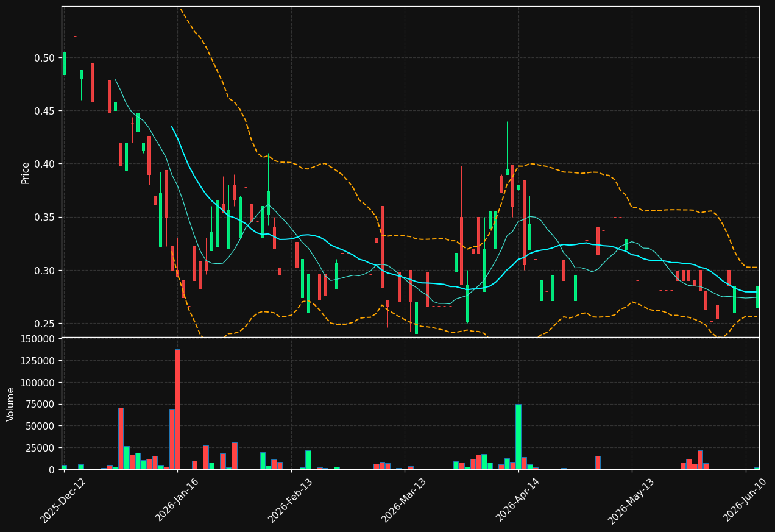Pick the 2026-Jan-16 date label
This screenshot has width=775, height=532.
[x=177, y=500]
